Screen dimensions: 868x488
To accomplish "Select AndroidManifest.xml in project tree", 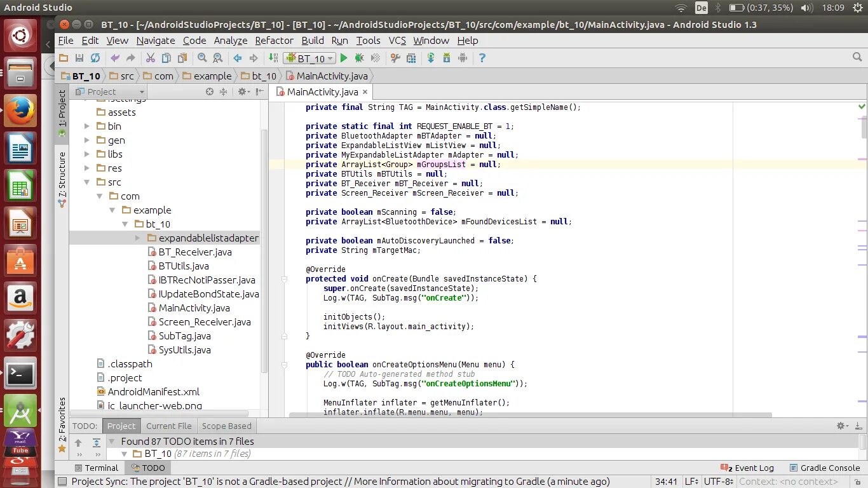I will point(148,391).
